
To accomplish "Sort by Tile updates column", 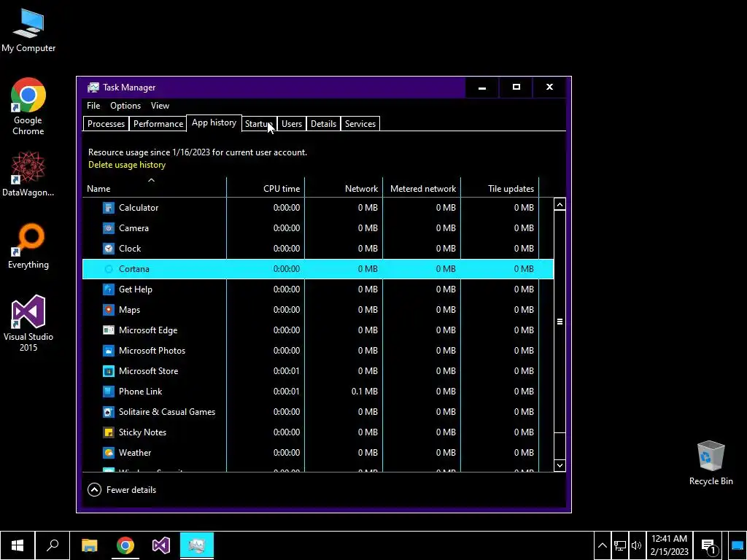I will coord(500,187).
